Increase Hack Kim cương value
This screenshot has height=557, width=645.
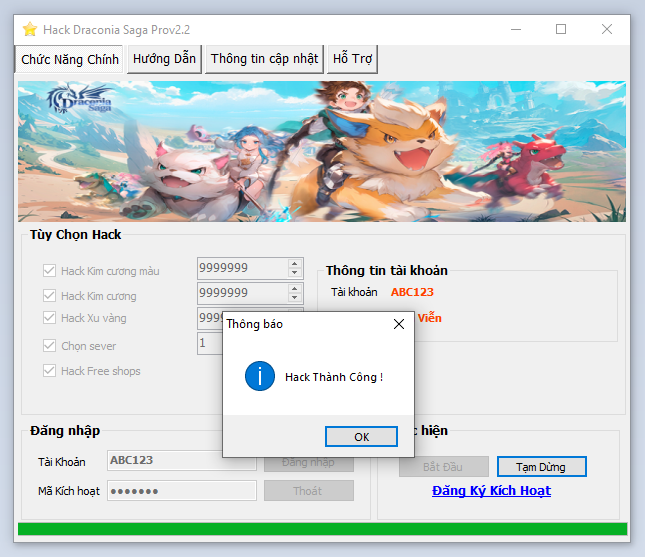[x=295, y=288]
